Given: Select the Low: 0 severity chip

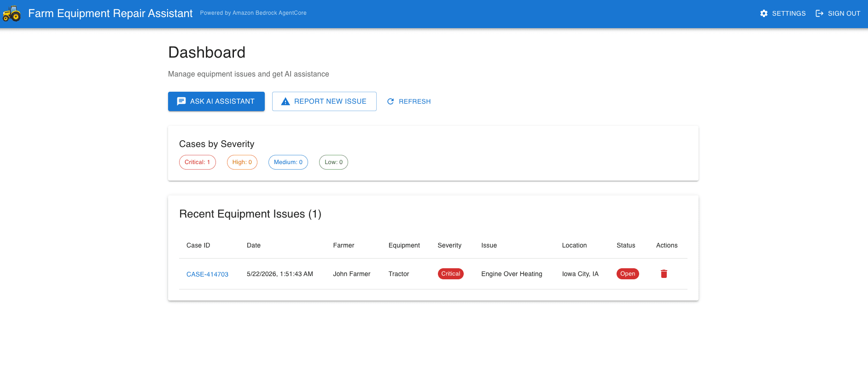Looking at the screenshot, I should (333, 162).
